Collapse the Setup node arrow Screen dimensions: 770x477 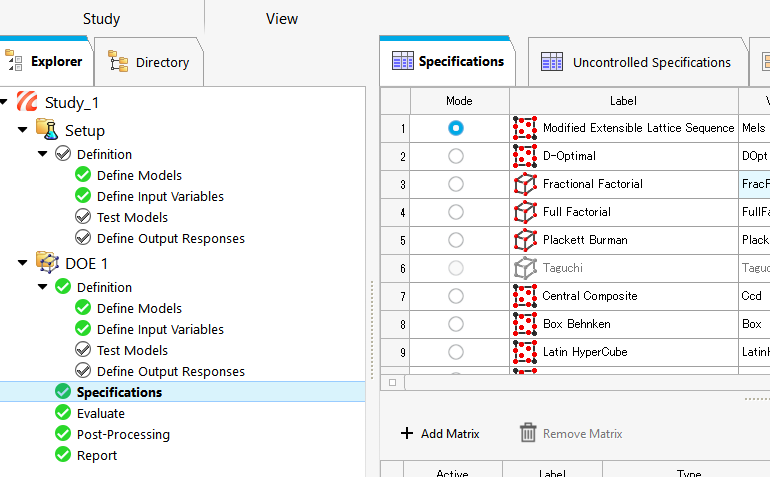point(23,130)
